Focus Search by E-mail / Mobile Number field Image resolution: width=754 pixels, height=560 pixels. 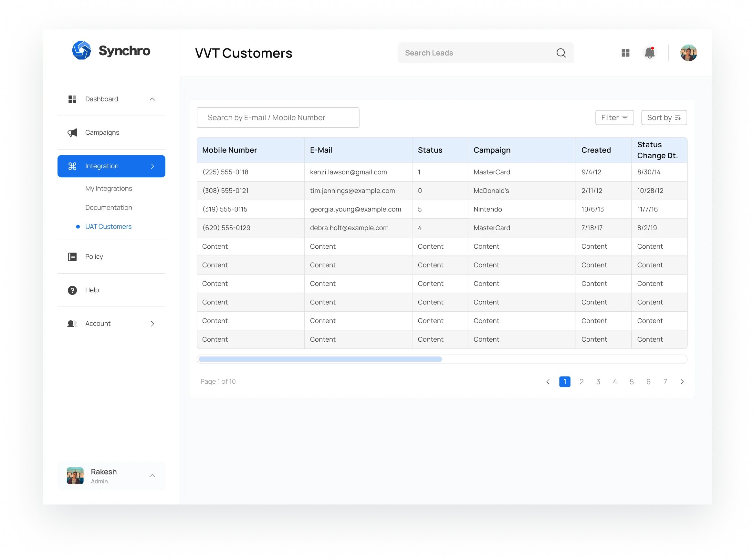278,118
